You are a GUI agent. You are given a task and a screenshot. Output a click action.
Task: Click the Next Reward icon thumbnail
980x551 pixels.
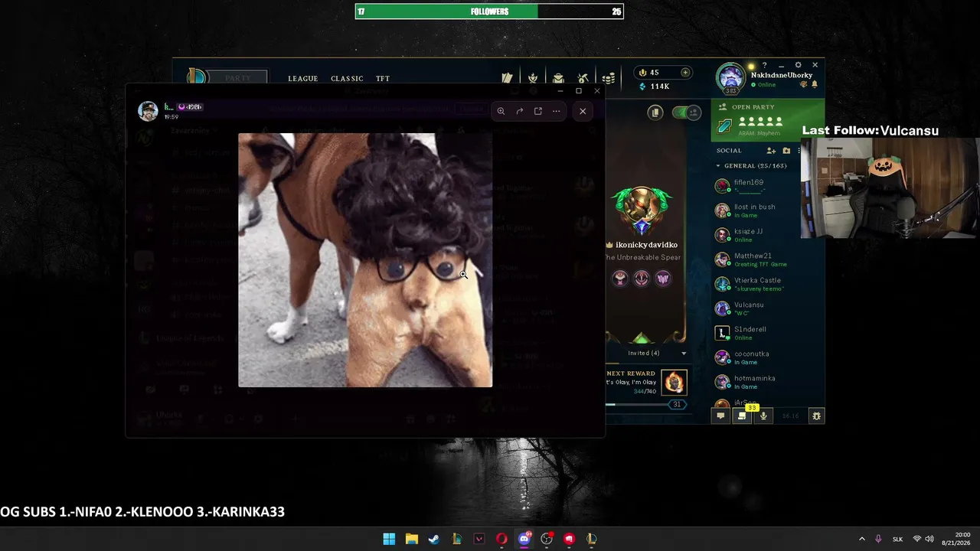pyautogui.click(x=675, y=381)
